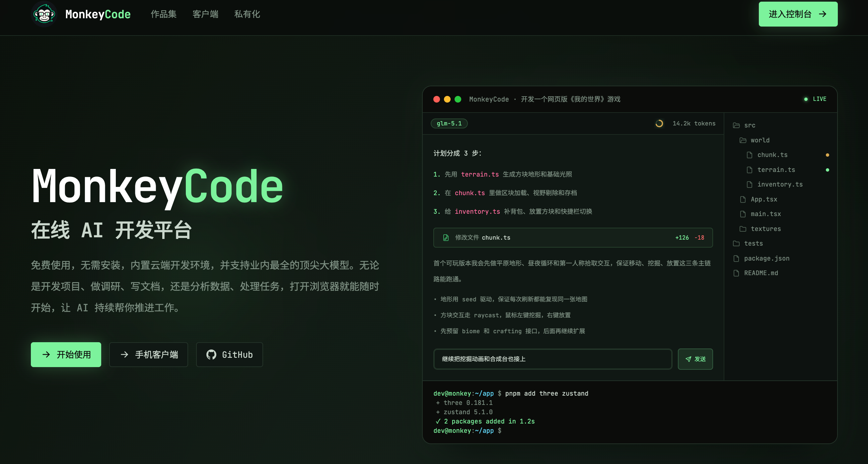Select the glm-5.1 model badge

pos(449,124)
